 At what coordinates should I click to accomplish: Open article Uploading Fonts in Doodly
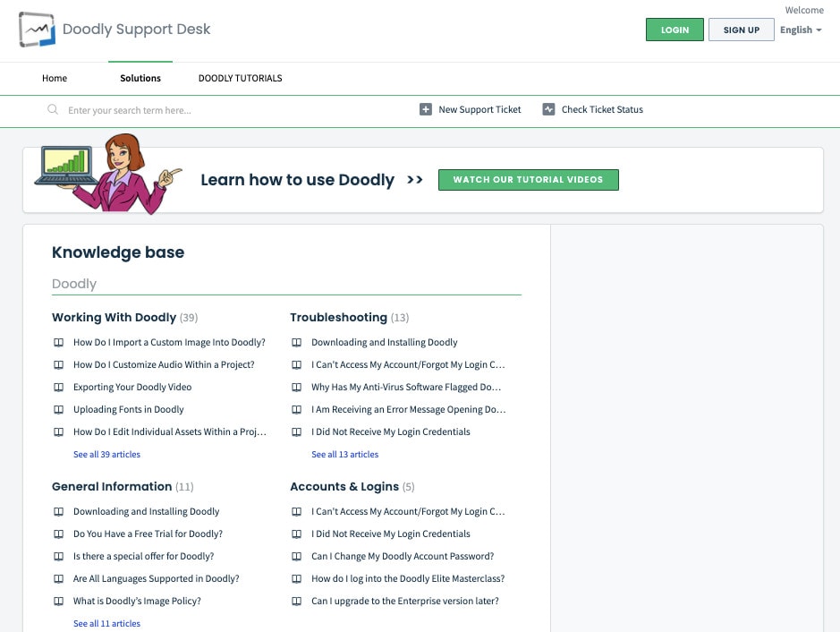129,409
